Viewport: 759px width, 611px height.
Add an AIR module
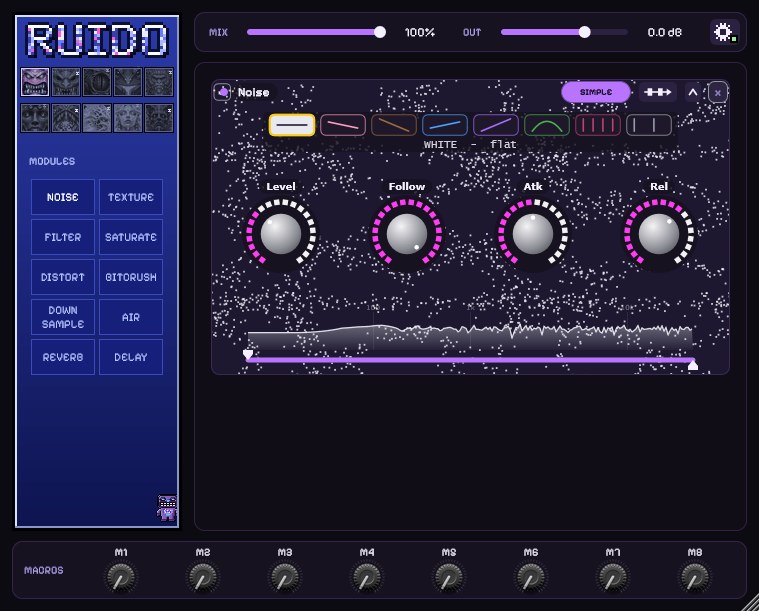click(x=131, y=317)
